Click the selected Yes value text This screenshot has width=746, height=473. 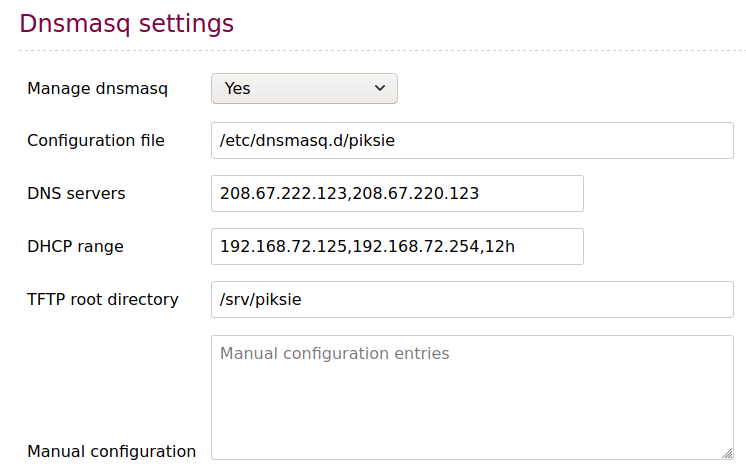pos(237,89)
